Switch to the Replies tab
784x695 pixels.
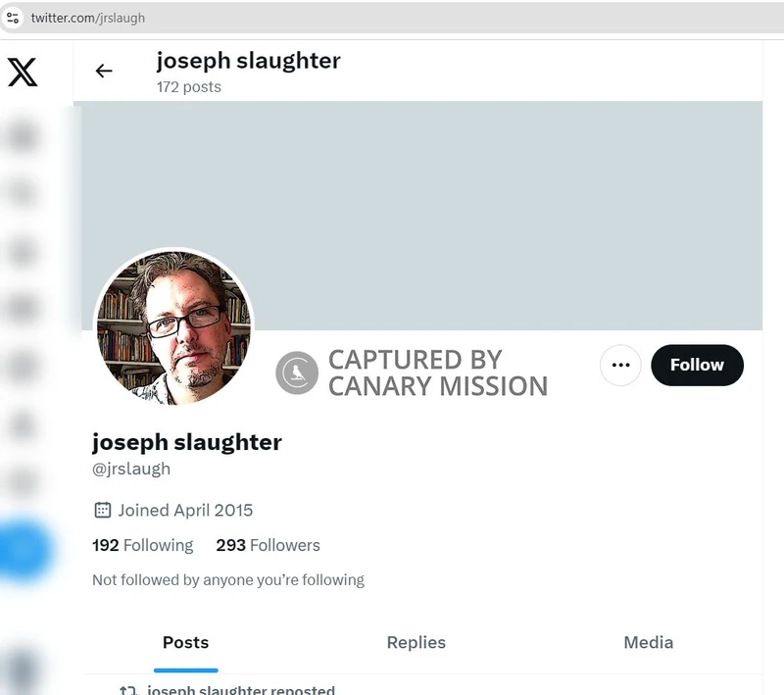pos(416,642)
